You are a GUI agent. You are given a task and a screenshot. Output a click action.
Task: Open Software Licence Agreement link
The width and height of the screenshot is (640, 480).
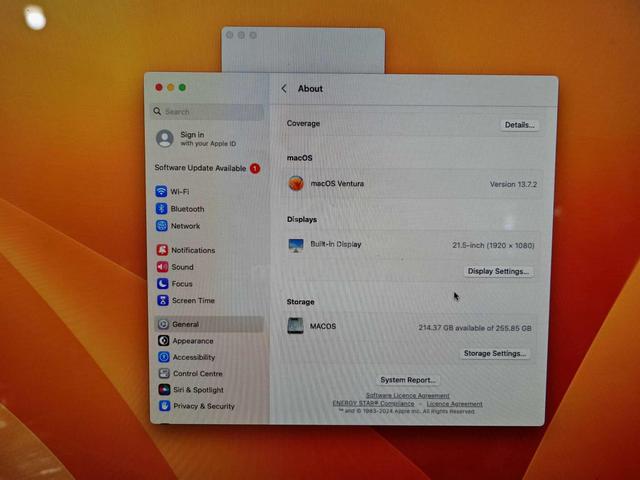tap(408, 396)
